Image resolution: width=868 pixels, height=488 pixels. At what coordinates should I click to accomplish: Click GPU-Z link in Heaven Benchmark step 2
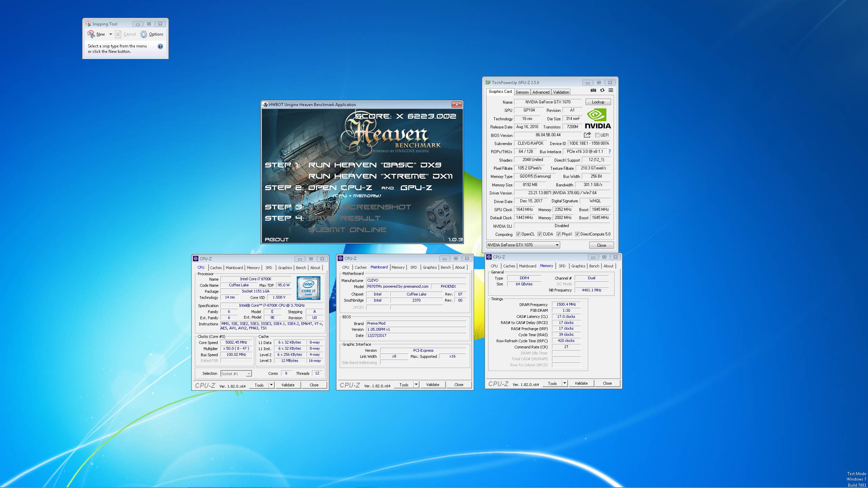(x=416, y=188)
